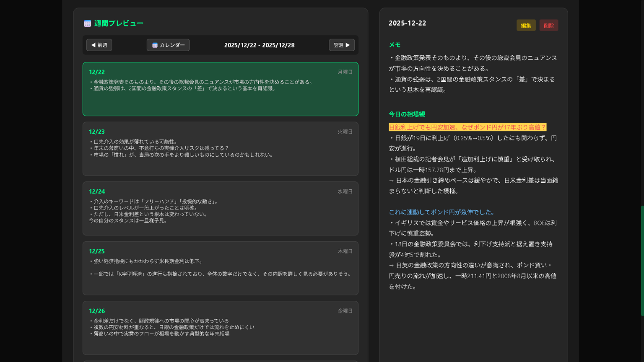This screenshot has height=362, width=644.
Task: Open the 12/23 火曜日 note card
Action: [x=220, y=149]
